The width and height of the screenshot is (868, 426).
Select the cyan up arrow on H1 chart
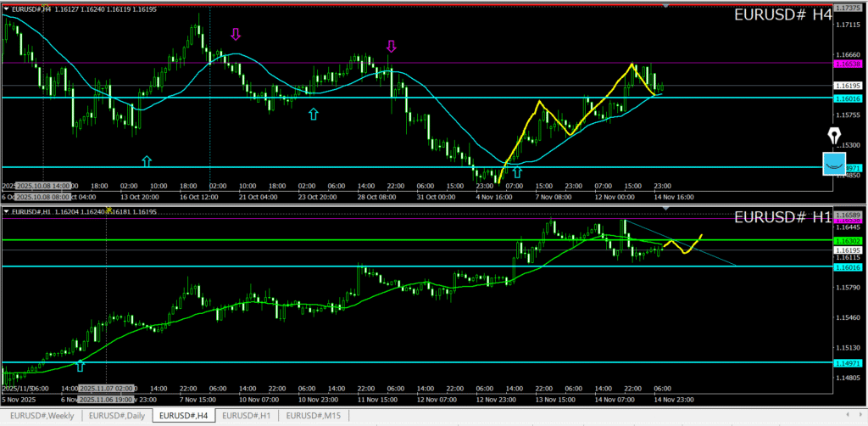pyautogui.click(x=81, y=365)
